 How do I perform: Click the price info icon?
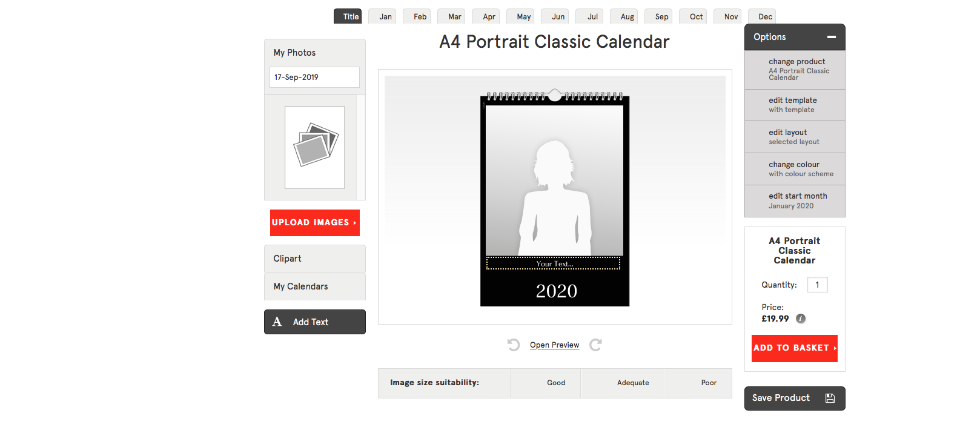click(x=800, y=319)
